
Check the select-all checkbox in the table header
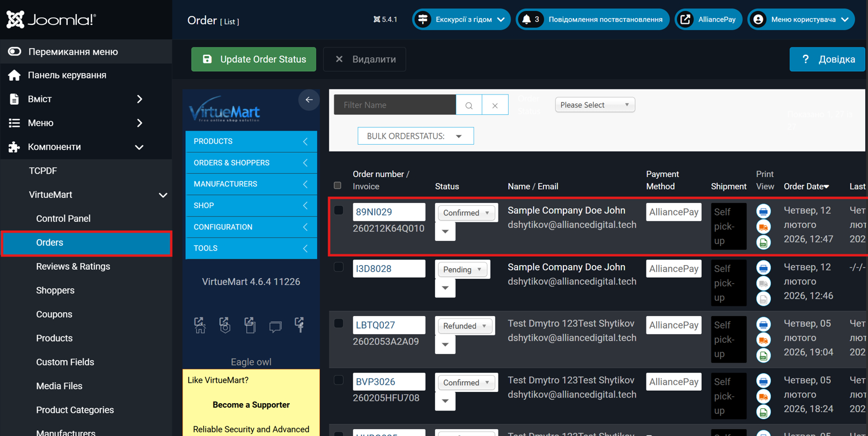click(x=337, y=185)
